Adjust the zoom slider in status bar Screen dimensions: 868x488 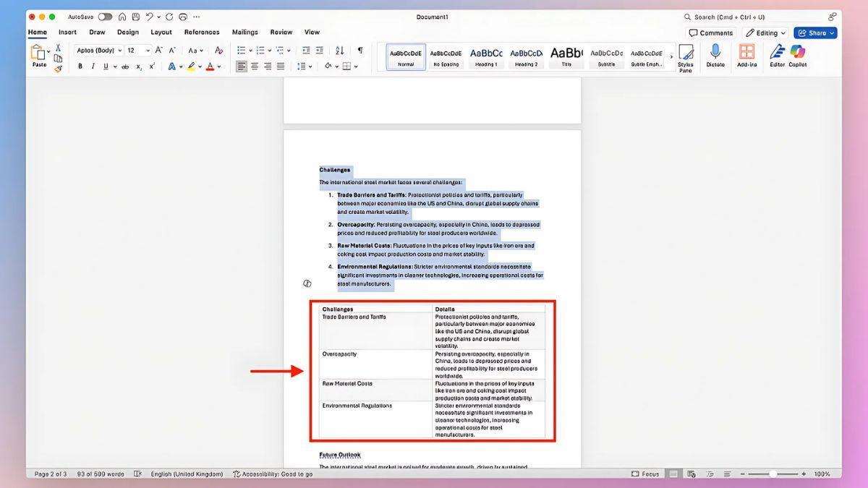pos(773,474)
